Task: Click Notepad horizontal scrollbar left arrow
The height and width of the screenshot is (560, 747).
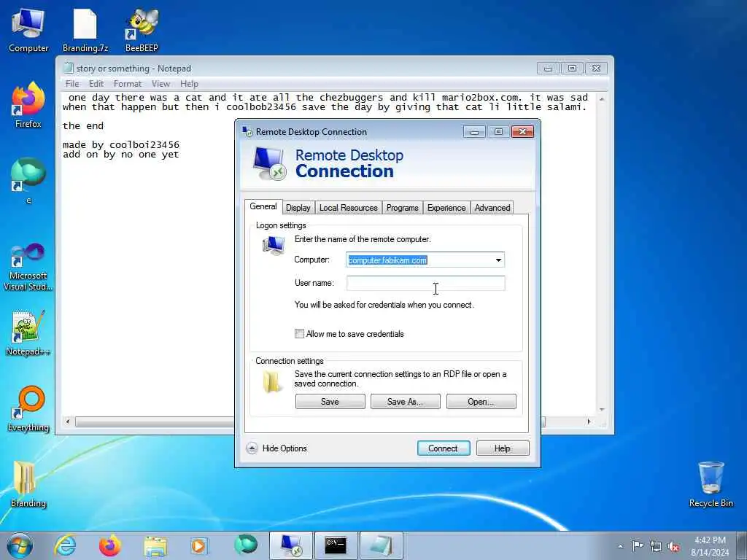Action: pyautogui.click(x=68, y=421)
